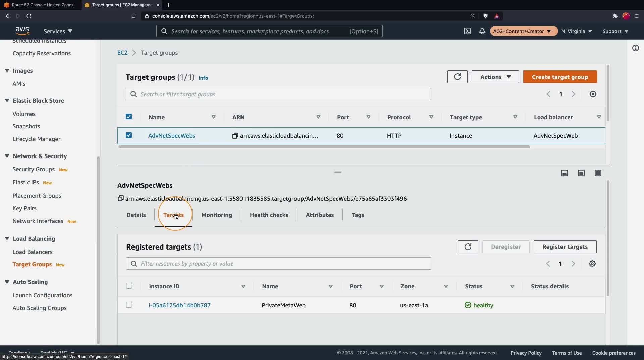Open the info panel icon at right
Screen dimensions: 644x360
pos(636,48)
